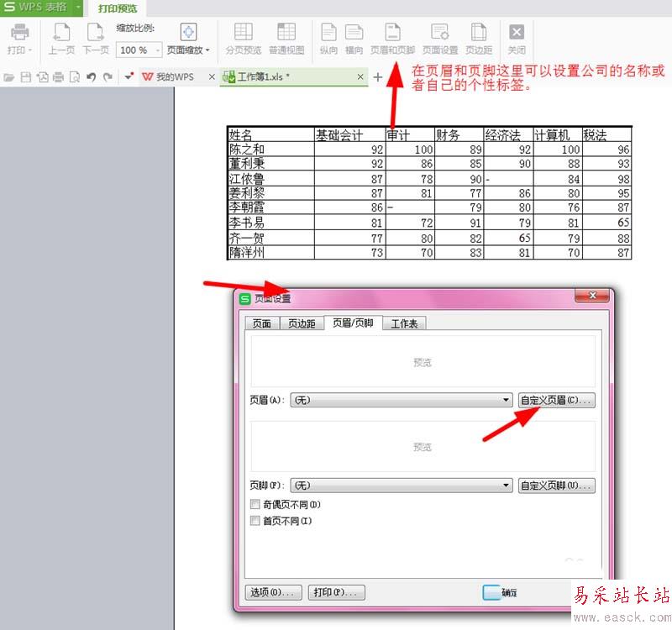Select 页眉/页脚 tab in dialog
This screenshot has height=630, width=672.
point(353,323)
